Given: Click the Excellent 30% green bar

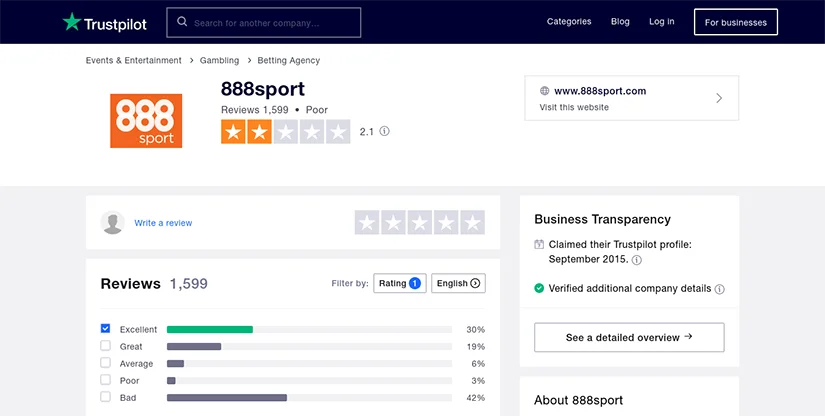Looking at the screenshot, I should click(210, 329).
